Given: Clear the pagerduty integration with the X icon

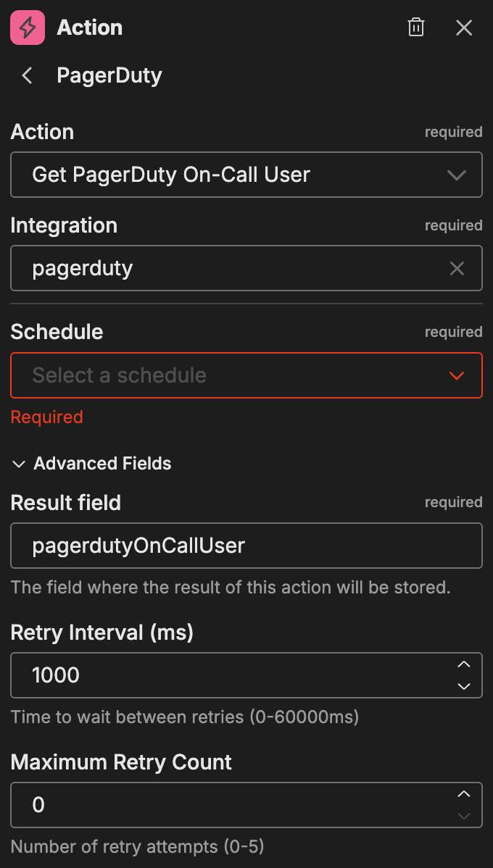Looking at the screenshot, I should click(457, 268).
